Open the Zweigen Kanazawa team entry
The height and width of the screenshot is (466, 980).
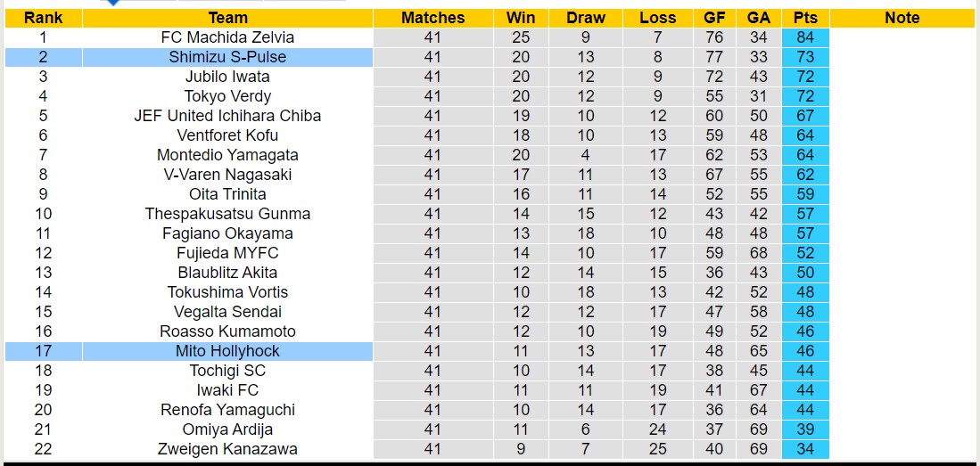(227, 449)
